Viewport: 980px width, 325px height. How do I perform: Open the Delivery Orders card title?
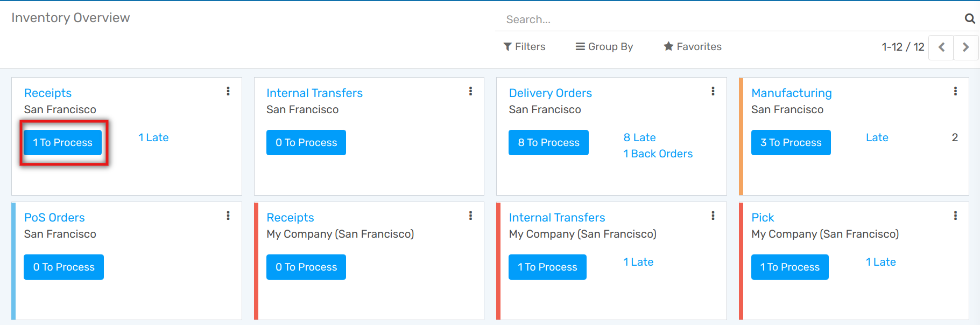[x=550, y=93]
